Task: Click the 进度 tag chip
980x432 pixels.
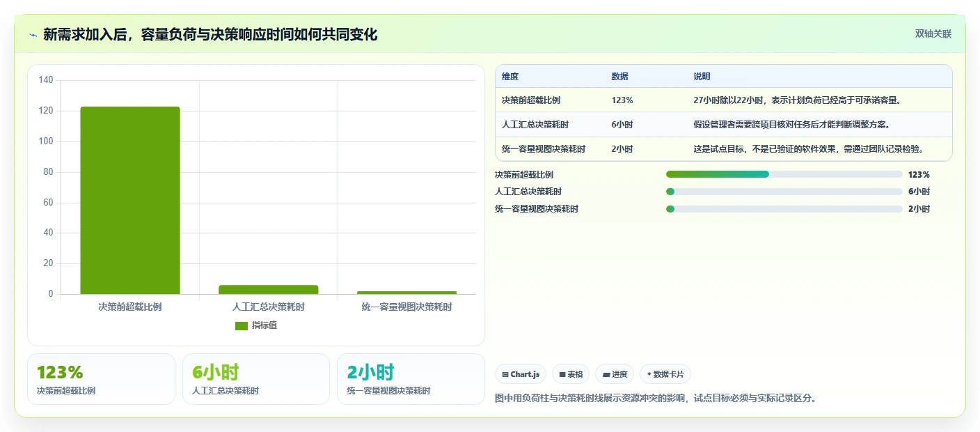Action: coord(615,374)
